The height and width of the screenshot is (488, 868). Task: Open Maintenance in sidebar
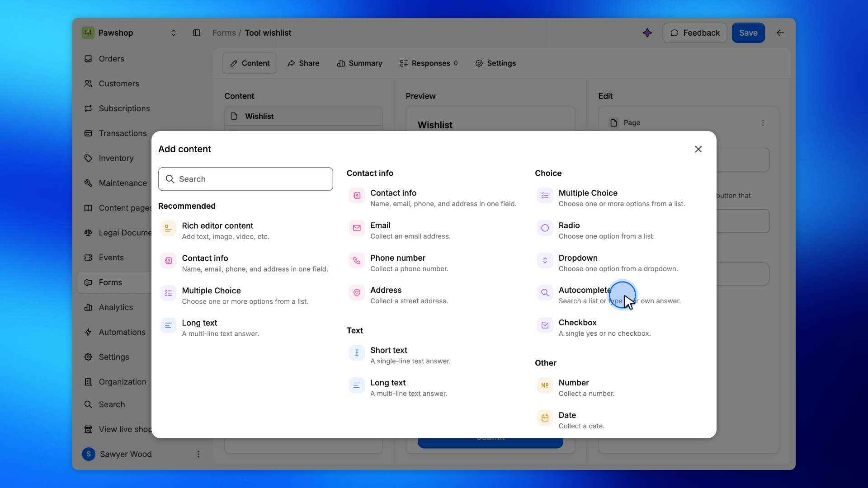[x=114, y=183]
